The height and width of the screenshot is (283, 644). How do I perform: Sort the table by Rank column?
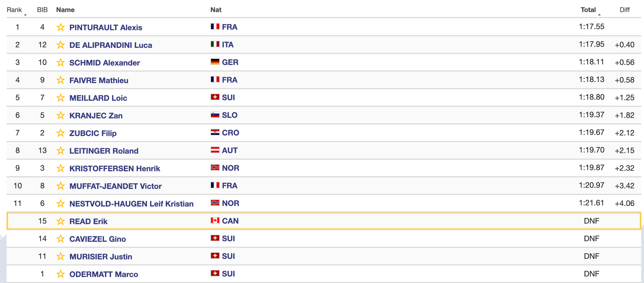pos(14,10)
